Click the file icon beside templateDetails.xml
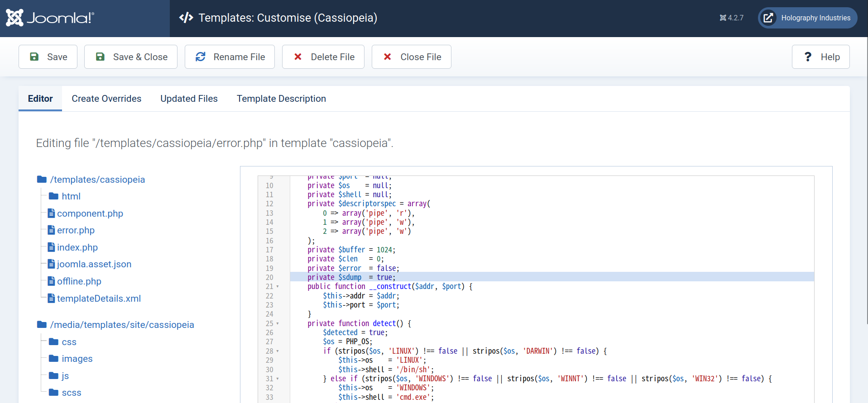The width and height of the screenshot is (868, 403). click(52, 298)
